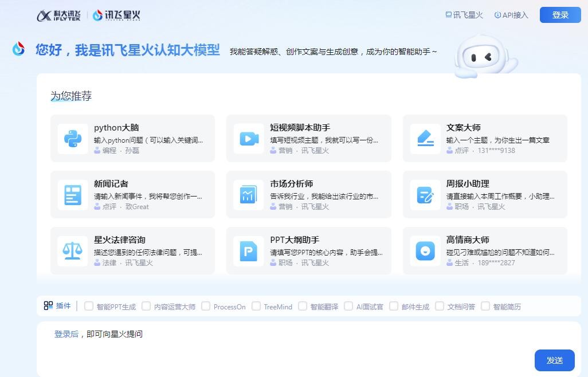Open the 周报小助理 title
The height and width of the screenshot is (377, 588).
(468, 183)
